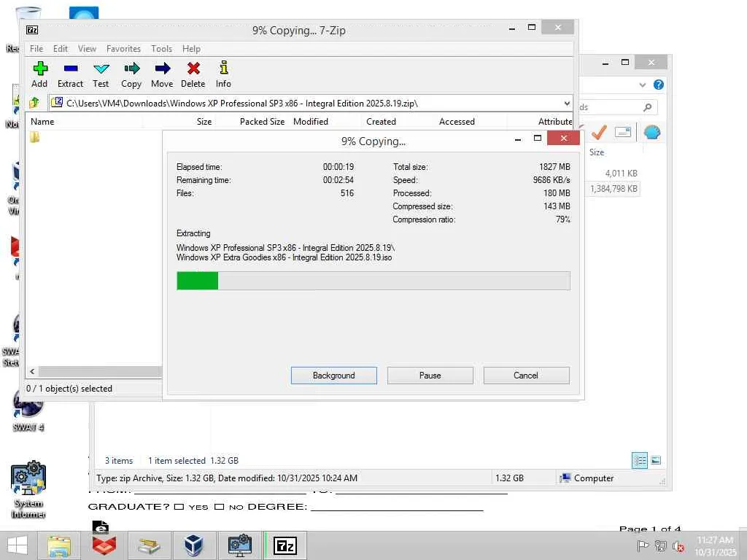The width and height of the screenshot is (747, 560).
Task: Switch Explorer to details view icon
Action: click(x=640, y=461)
